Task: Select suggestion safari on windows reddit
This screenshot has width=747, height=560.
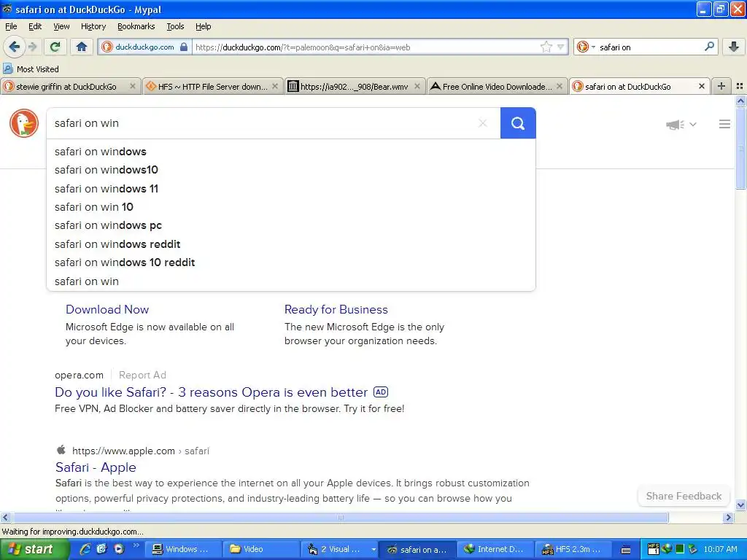Action: tap(290, 244)
